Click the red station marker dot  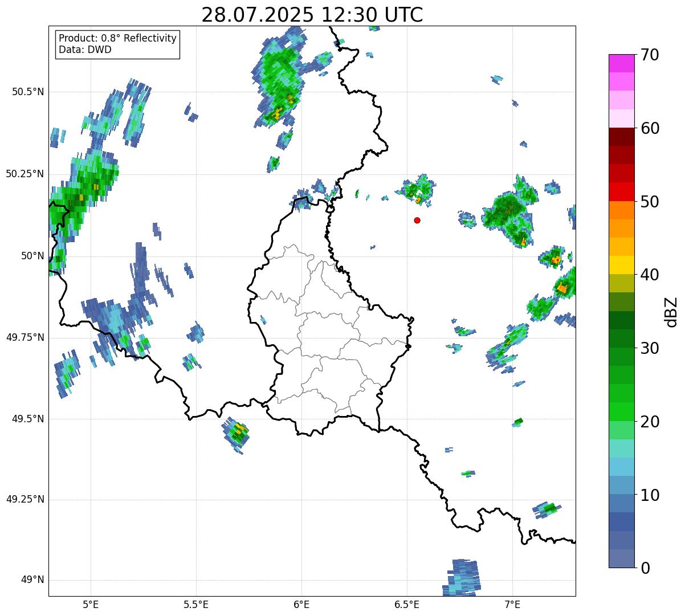417,220
